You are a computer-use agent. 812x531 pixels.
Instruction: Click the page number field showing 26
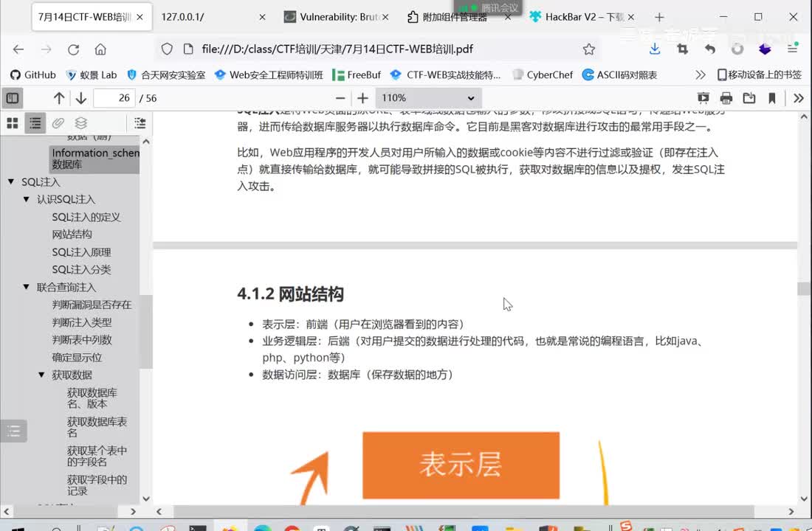tap(114, 98)
